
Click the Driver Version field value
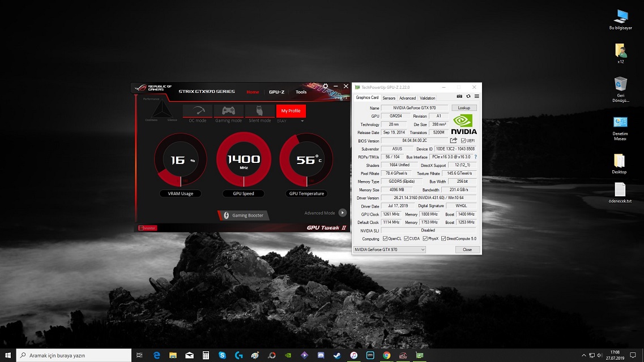(x=429, y=198)
